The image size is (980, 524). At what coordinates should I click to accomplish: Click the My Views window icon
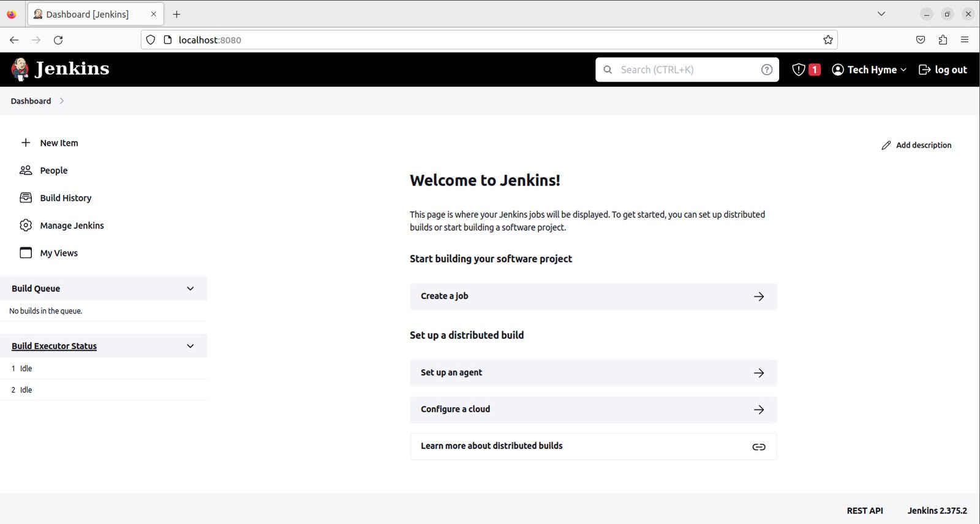coord(26,253)
